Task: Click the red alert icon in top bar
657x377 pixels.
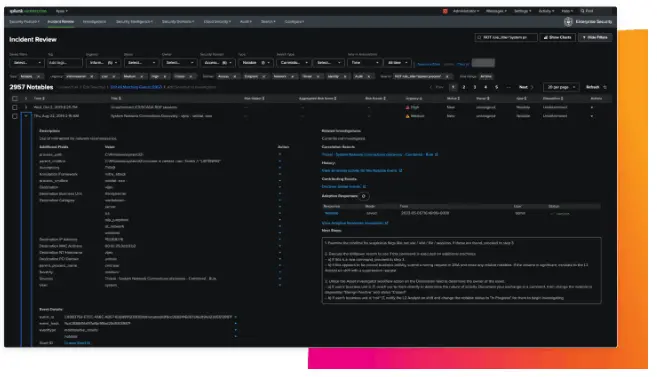Action: tap(445, 11)
